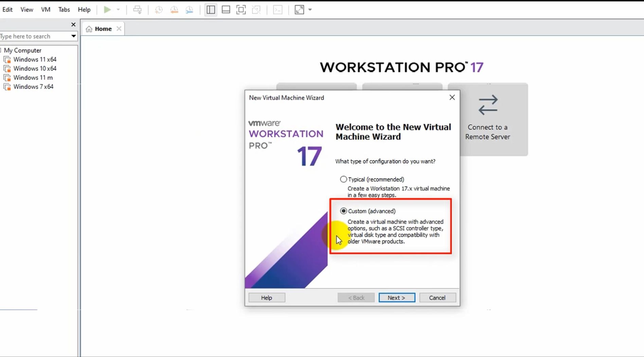This screenshot has width=644, height=357.
Task: Open the Help menu
Action: [x=84, y=10]
